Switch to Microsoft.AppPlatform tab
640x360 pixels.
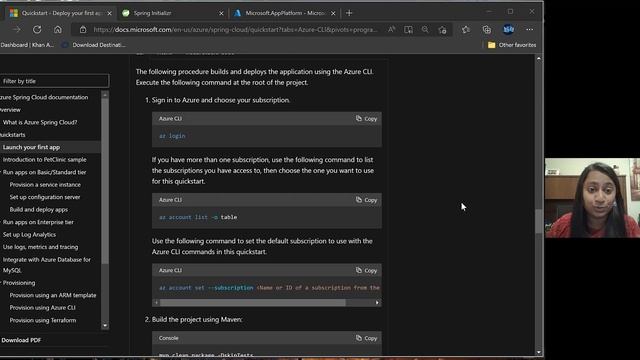tap(285, 13)
